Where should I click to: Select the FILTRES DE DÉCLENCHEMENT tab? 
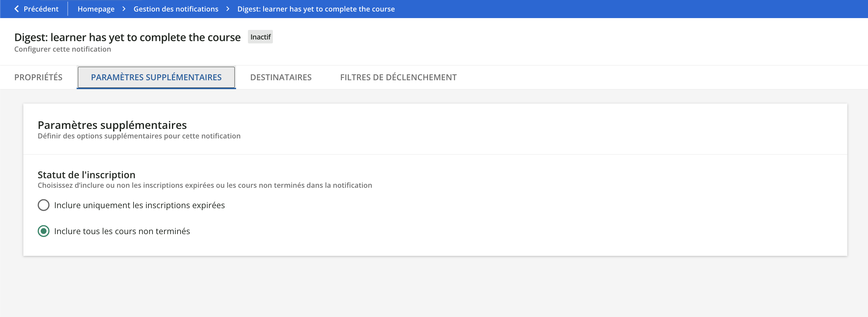[398, 77]
